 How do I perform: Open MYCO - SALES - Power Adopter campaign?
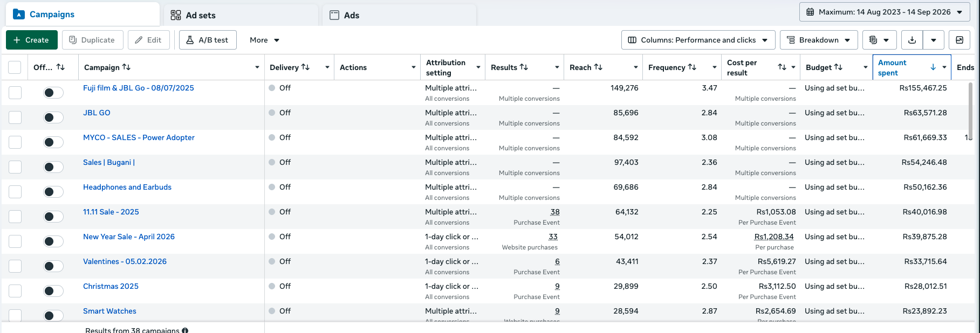139,137
